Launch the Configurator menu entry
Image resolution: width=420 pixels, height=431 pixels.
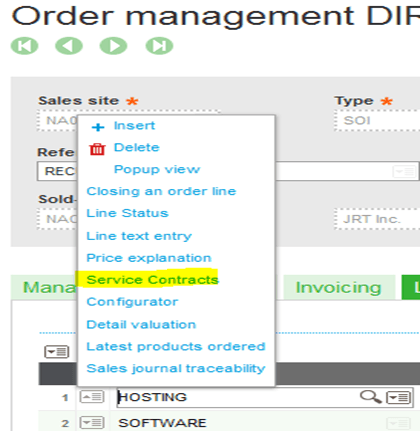(x=132, y=302)
